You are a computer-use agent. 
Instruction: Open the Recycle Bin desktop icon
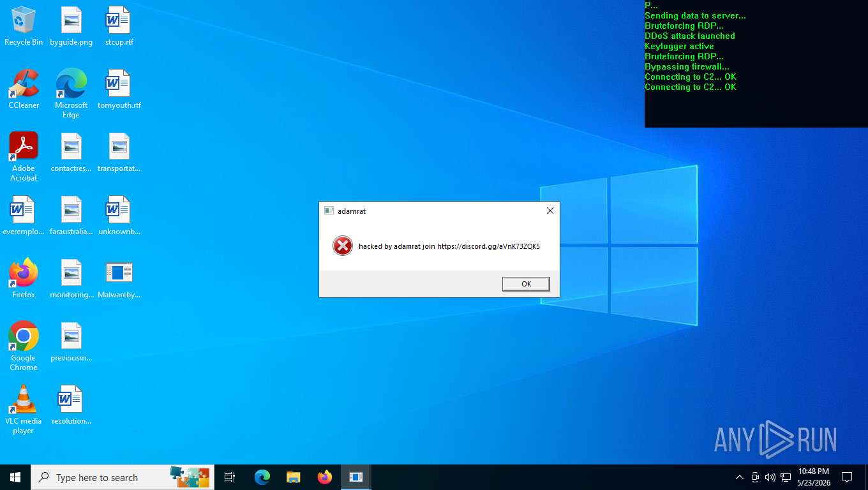click(x=24, y=26)
